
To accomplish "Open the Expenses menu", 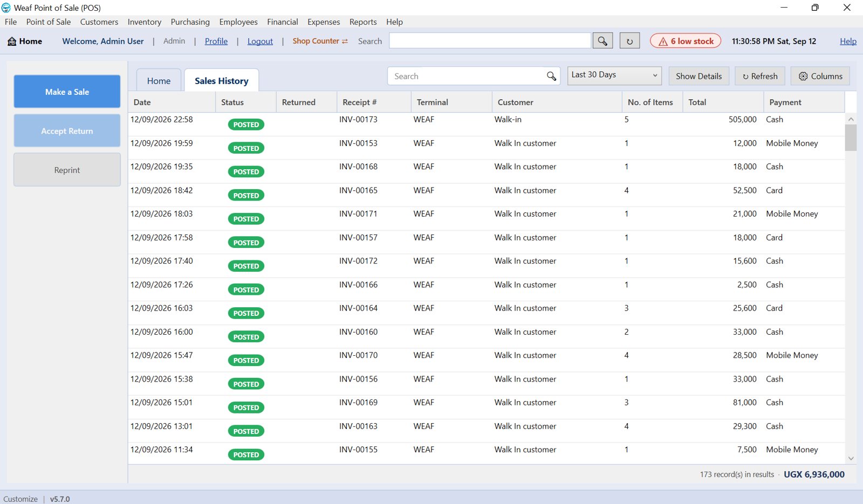I will tap(324, 22).
